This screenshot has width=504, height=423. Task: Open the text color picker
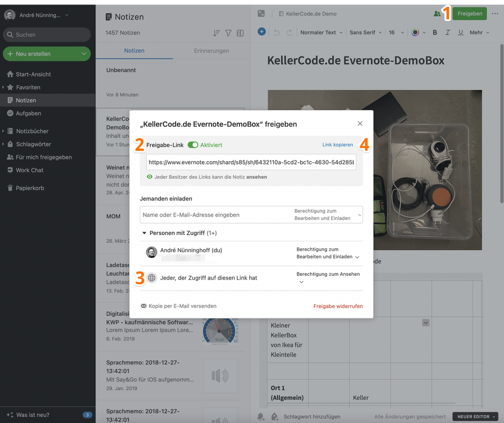click(x=418, y=32)
